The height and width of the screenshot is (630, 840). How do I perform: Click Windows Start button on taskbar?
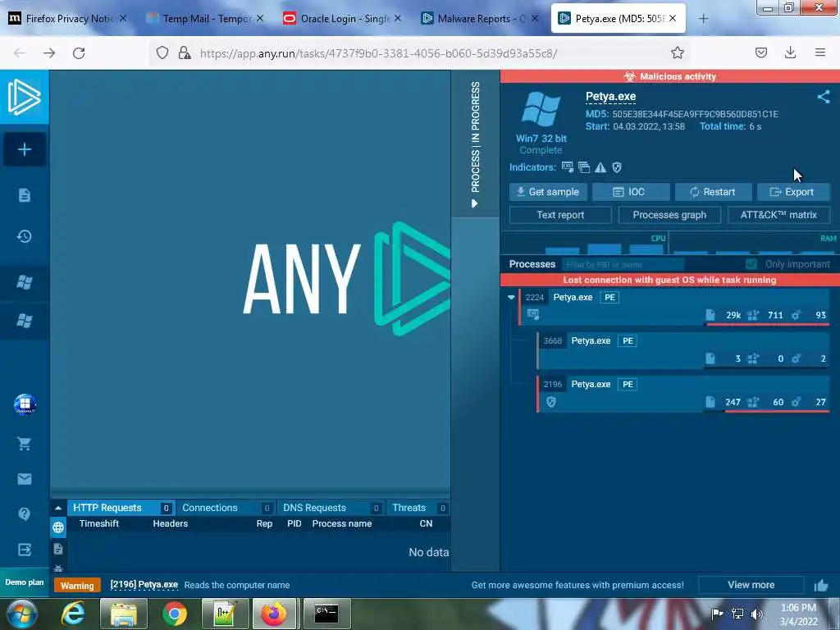pyautogui.click(x=22, y=614)
